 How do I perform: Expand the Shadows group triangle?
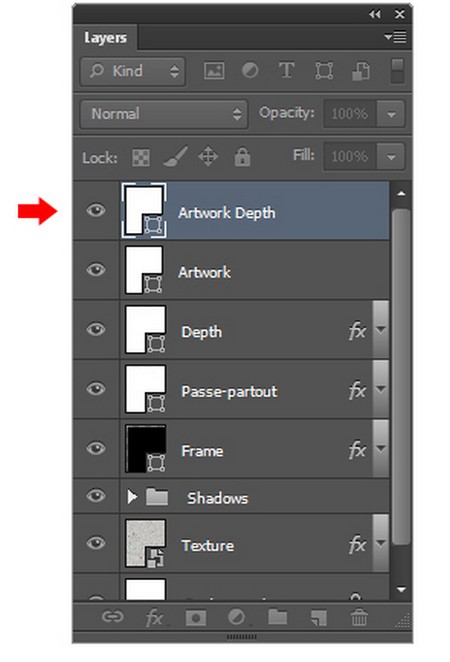pos(132,496)
